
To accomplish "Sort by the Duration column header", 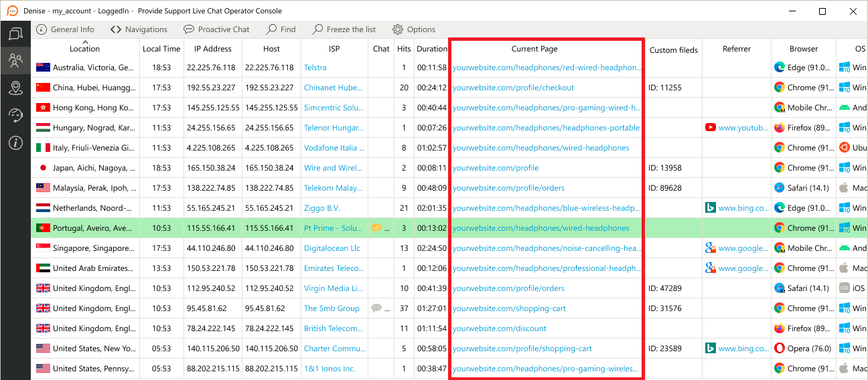I will click(431, 49).
